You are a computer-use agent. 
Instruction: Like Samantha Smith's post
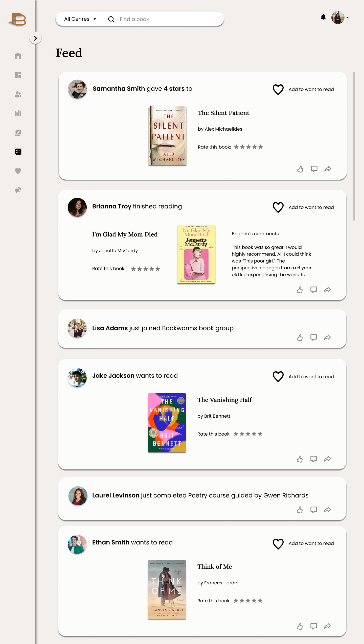tap(300, 169)
